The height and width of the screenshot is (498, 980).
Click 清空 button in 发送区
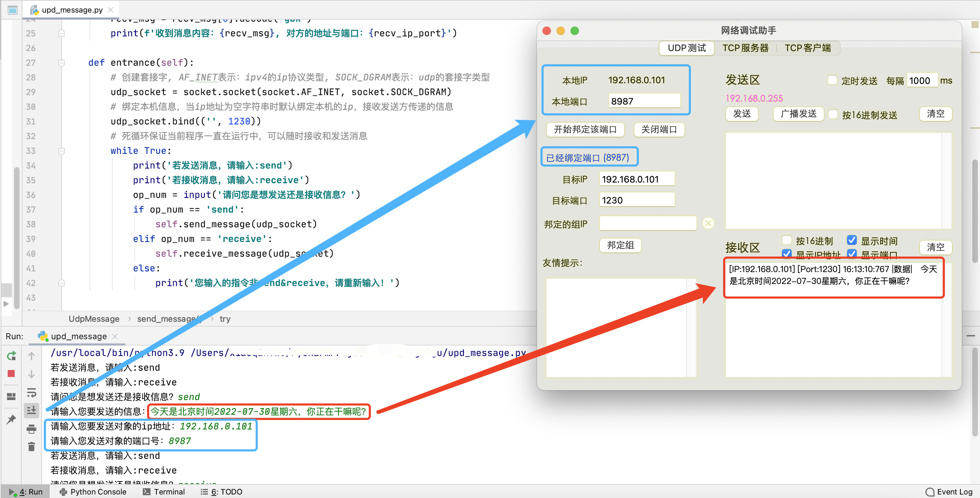point(936,114)
